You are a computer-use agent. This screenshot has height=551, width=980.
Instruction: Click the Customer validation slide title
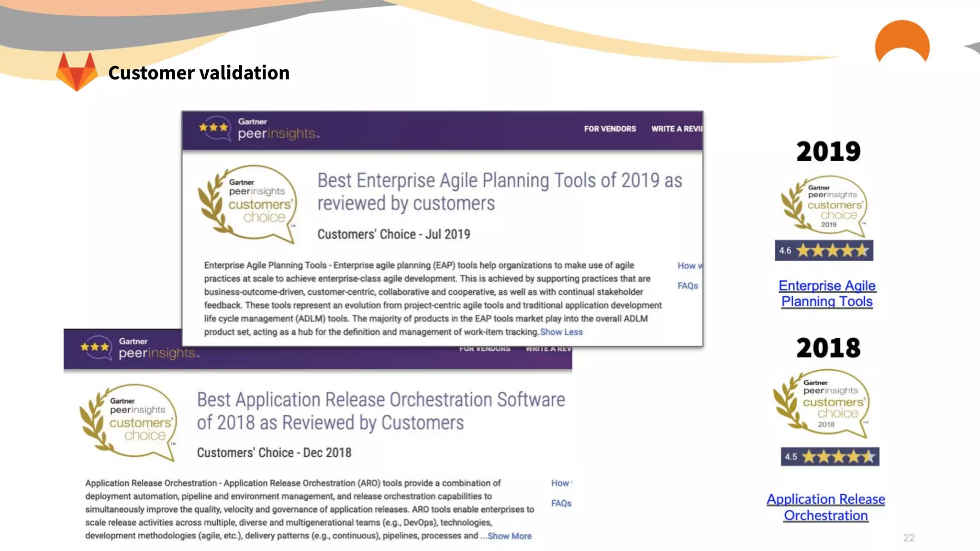pyautogui.click(x=199, y=73)
